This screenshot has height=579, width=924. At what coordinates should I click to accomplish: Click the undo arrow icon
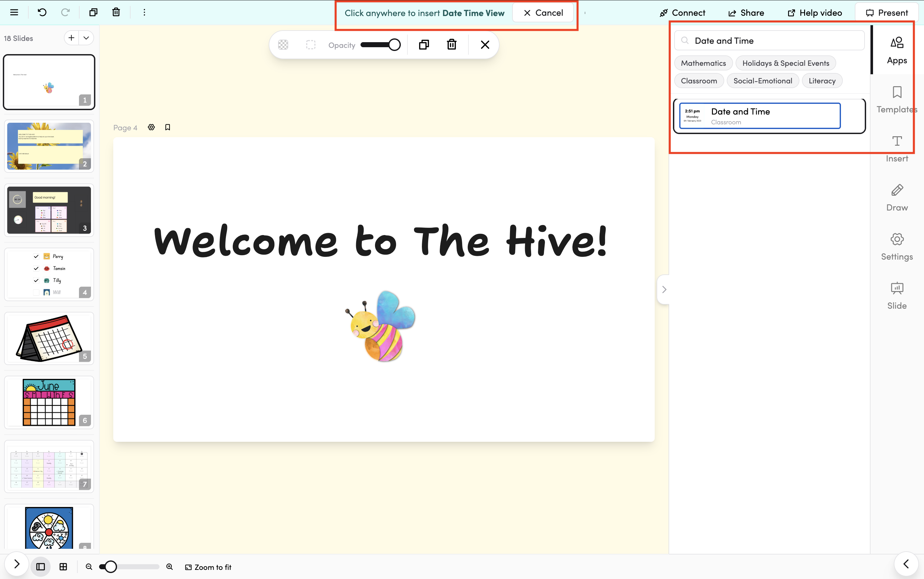(42, 12)
